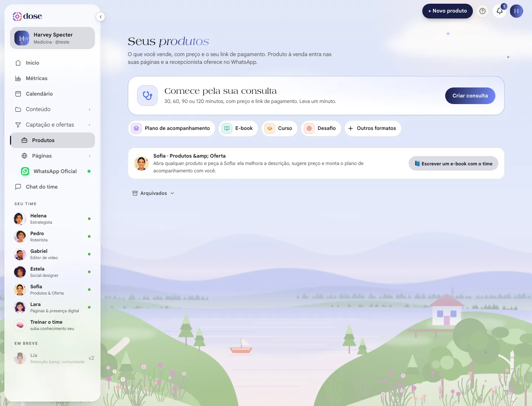This screenshot has width=532, height=406.
Task: Open Pedro Roteirista team member
Action: (x=52, y=236)
